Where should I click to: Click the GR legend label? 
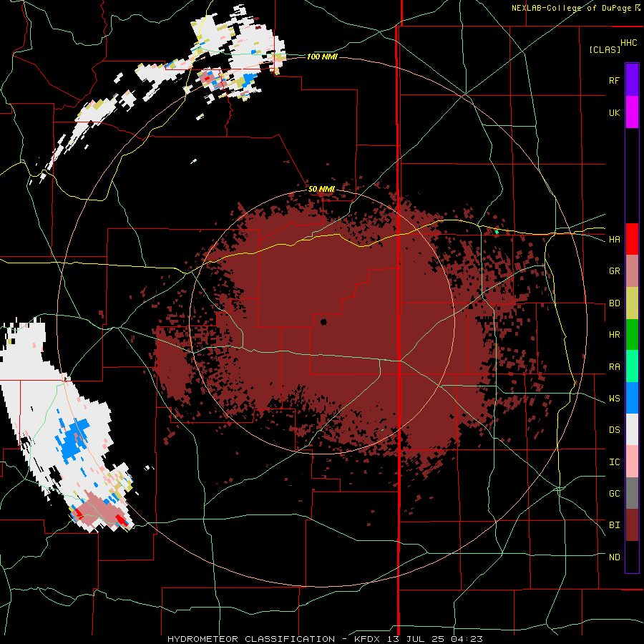614,271
